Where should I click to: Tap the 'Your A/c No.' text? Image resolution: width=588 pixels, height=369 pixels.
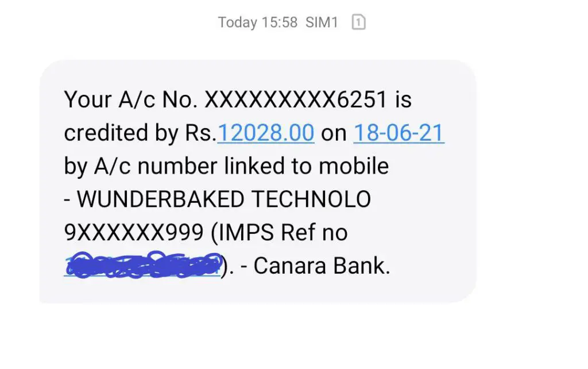coord(131,100)
